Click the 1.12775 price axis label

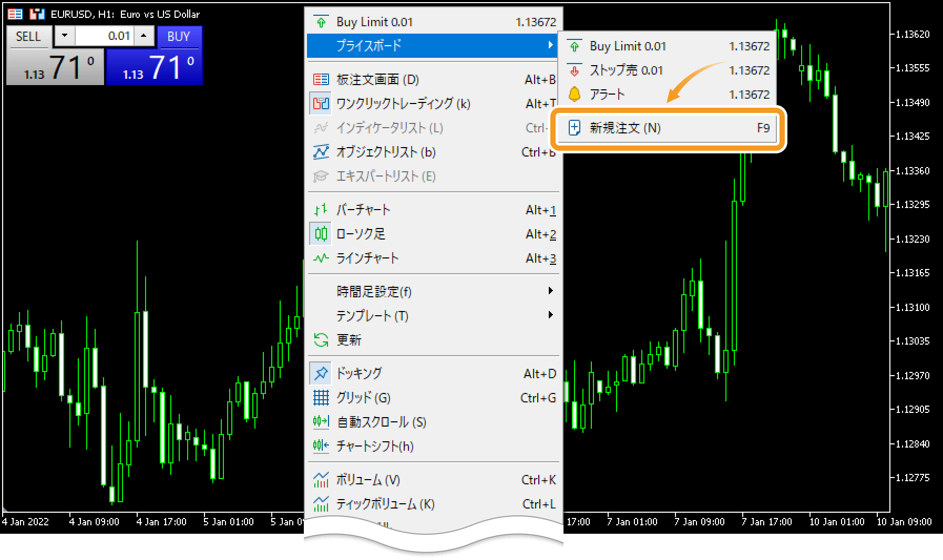tap(912, 478)
